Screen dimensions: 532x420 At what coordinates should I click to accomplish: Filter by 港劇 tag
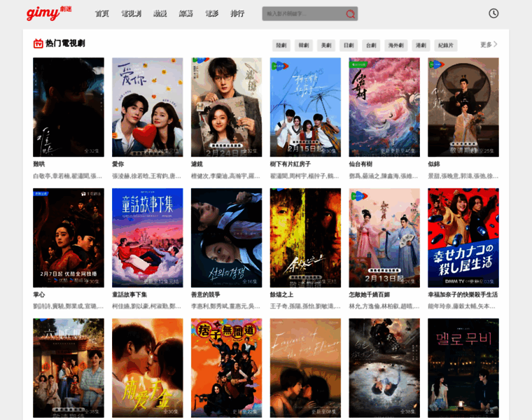pyautogui.click(x=421, y=45)
